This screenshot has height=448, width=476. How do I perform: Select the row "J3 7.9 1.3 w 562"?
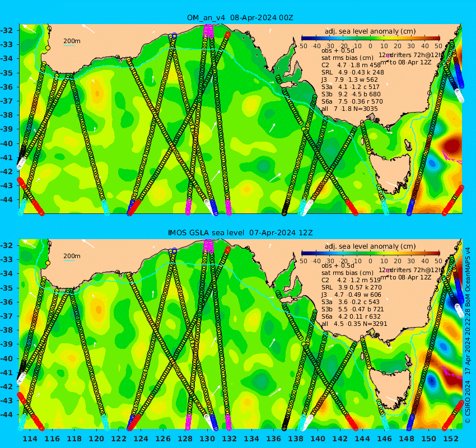pos(349,80)
